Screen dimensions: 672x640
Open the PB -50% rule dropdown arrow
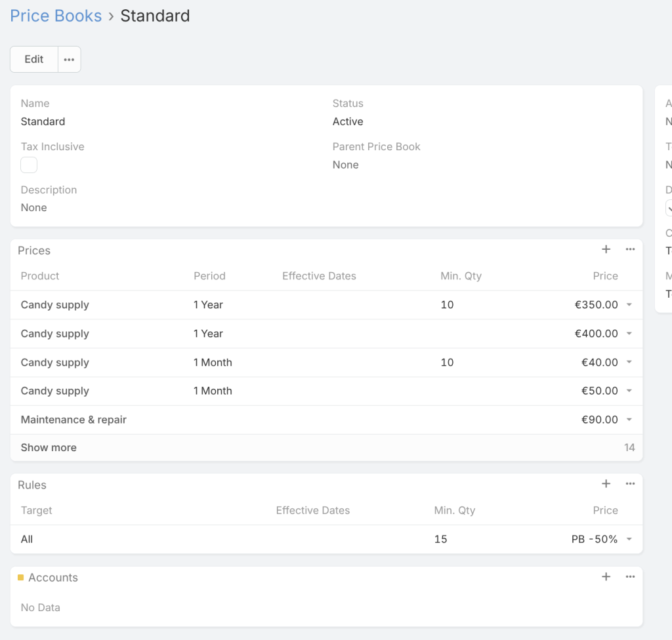tap(629, 539)
